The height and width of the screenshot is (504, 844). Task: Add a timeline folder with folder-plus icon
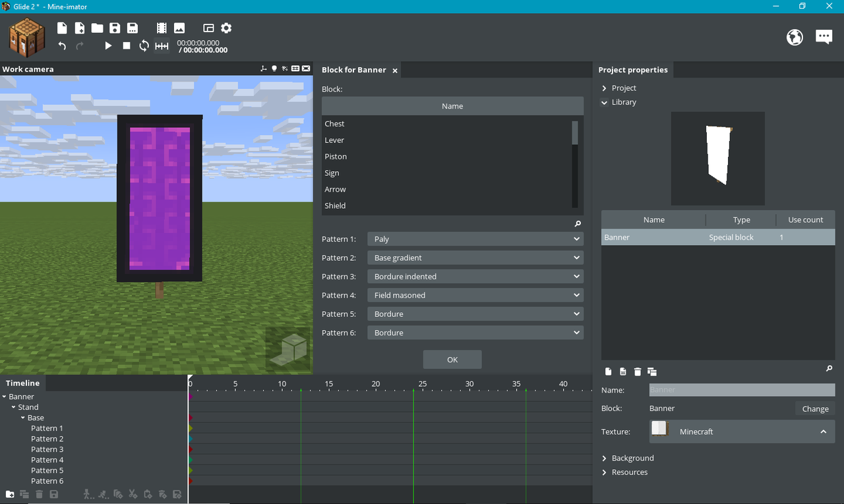(x=10, y=494)
